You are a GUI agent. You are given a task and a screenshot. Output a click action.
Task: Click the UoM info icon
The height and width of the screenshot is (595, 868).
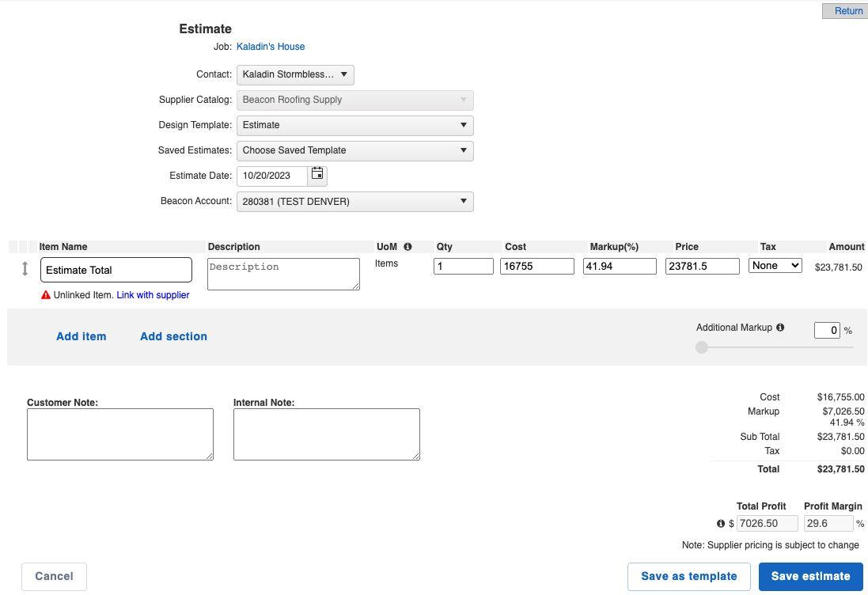[407, 247]
